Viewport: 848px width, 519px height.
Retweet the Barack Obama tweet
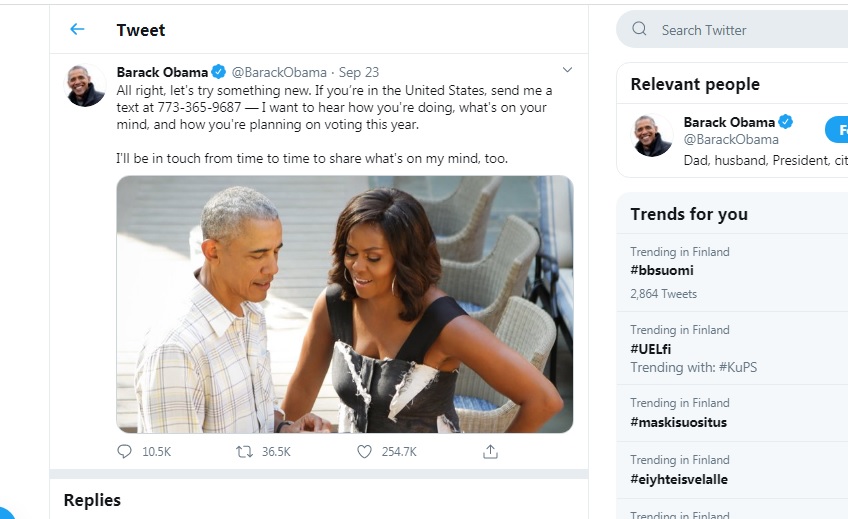click(244, 452)
